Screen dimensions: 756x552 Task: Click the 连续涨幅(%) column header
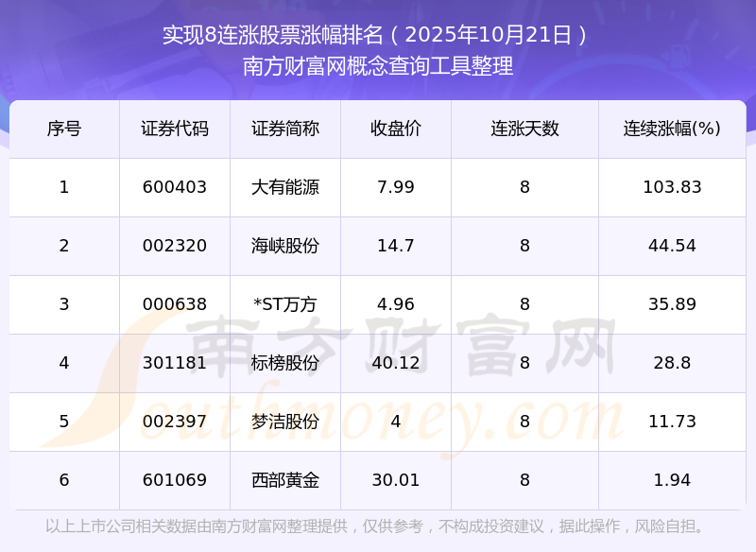tap(672, 129)
